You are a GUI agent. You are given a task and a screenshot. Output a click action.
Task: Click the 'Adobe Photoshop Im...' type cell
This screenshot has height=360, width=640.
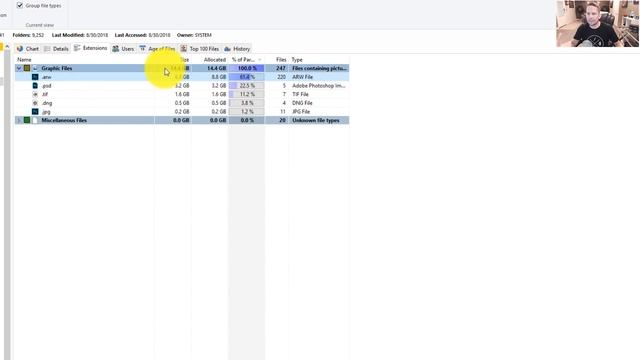(x=319, y=86)
